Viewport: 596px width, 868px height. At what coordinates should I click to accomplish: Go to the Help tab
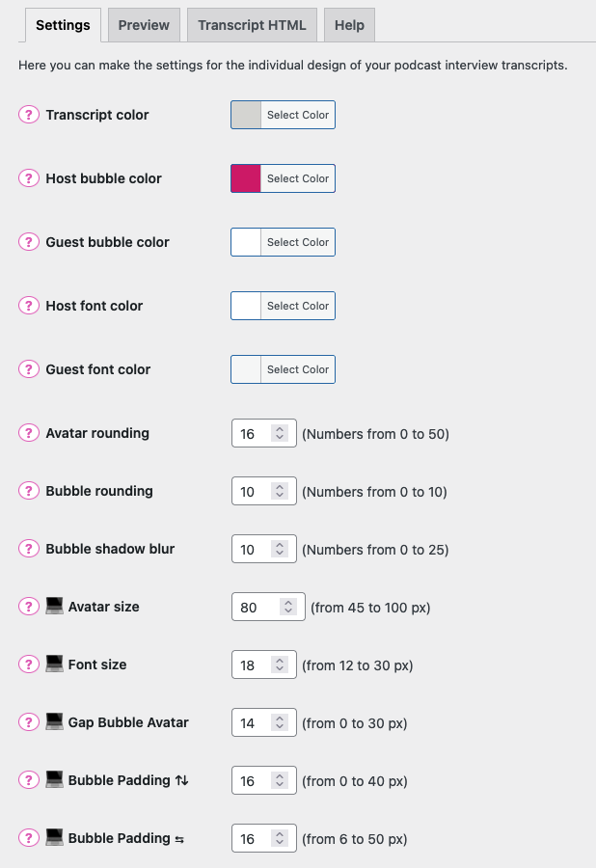[x=349, y=25]
